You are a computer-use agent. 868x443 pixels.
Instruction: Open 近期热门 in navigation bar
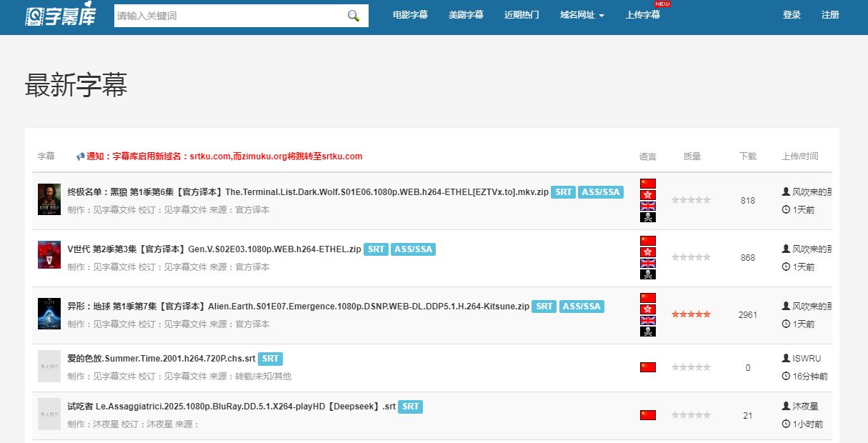click(522, 15)
